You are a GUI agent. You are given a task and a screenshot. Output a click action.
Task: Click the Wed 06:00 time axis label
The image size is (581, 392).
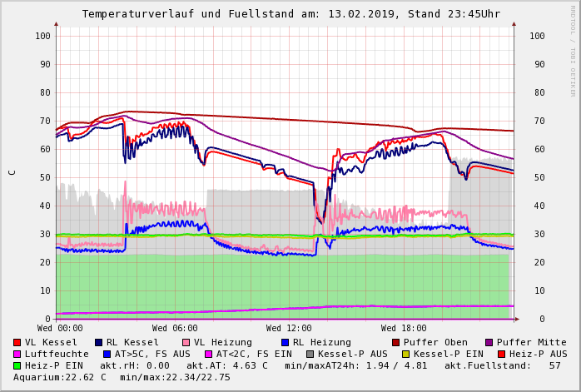coord(175,329)
